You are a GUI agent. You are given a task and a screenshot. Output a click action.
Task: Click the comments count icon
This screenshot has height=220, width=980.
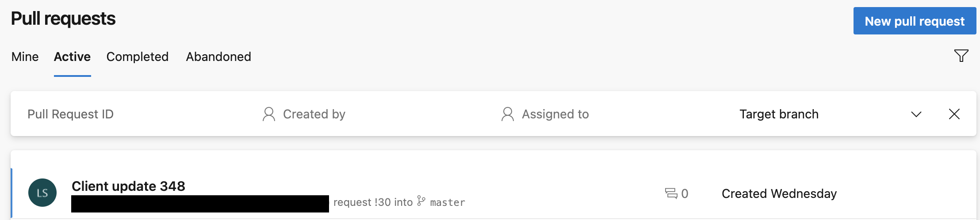(x=671, y=193)
